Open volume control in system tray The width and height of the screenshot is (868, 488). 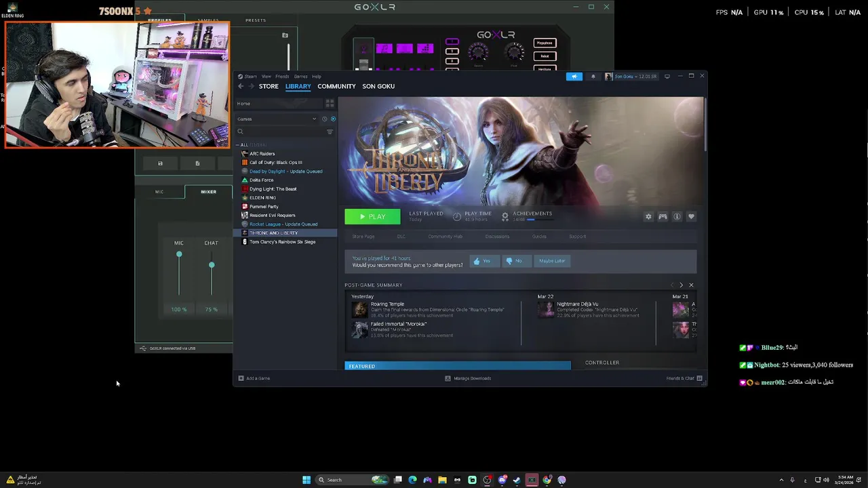click(x=826, y=480)
